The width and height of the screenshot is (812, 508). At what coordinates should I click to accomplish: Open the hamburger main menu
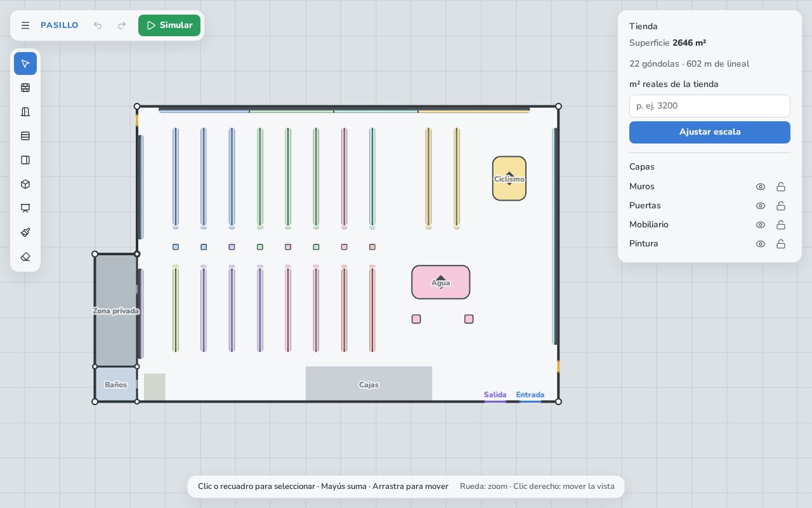pos(25,25)
